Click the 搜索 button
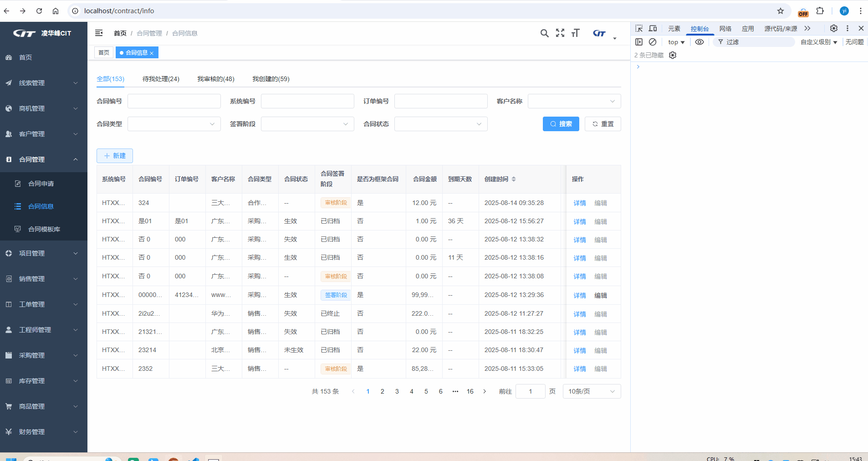Viewport: 868px width, 461px height. pyautogui.click(x=561, y=124)
